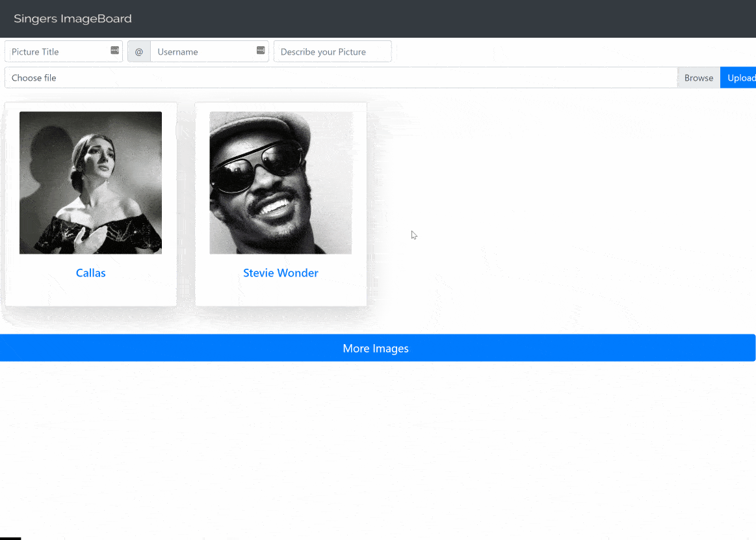This screenshot has width=756, height=540.
Task: Load more with the More Images button
Action: [x=377, y=349]
